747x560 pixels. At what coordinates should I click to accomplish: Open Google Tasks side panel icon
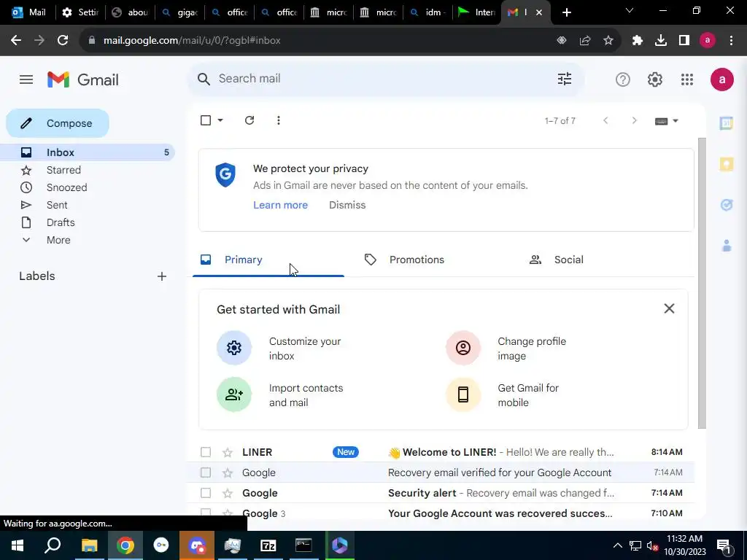726,205
